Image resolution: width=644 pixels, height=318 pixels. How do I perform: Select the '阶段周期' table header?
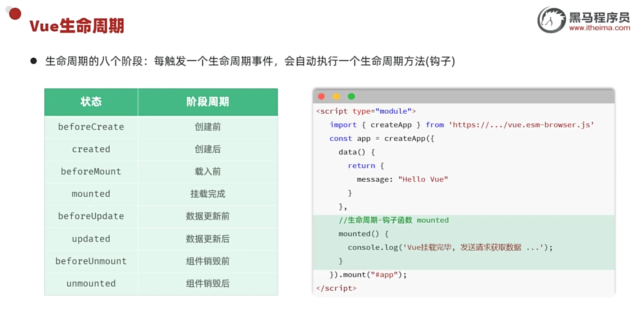[208, 102]
